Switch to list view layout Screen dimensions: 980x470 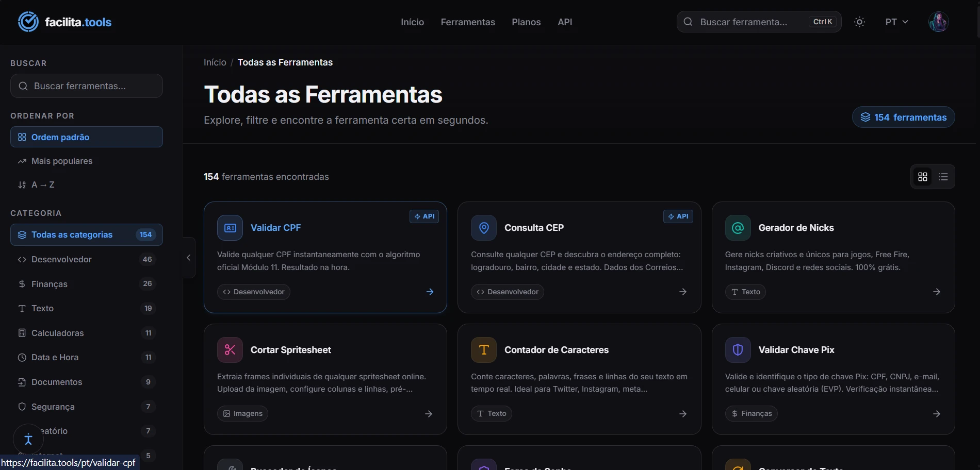click(x=944, y=177)
